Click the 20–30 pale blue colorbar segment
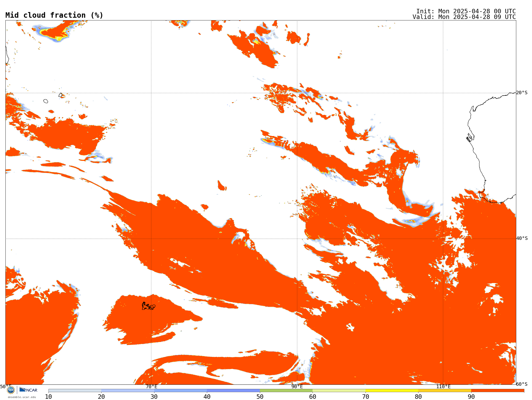 [128, 391]
